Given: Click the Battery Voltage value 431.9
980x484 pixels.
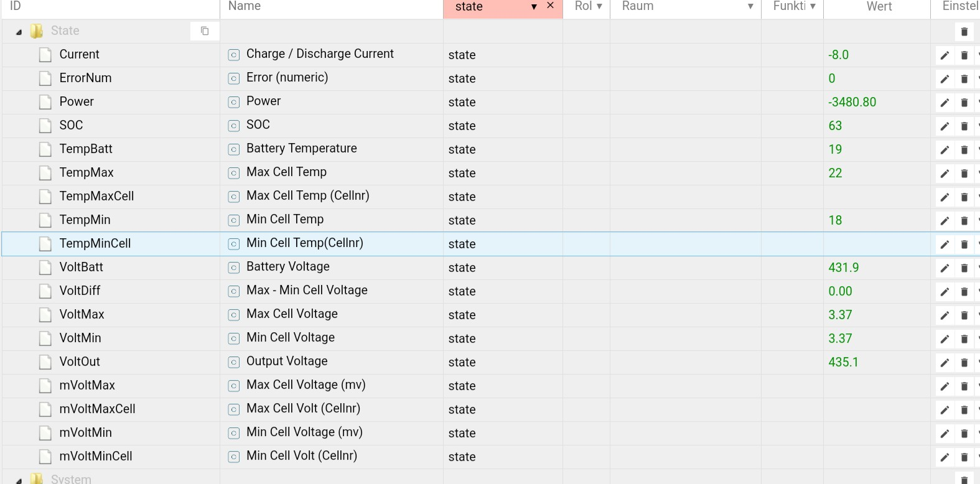Looking at the screenshot, I should pos(843,268).
